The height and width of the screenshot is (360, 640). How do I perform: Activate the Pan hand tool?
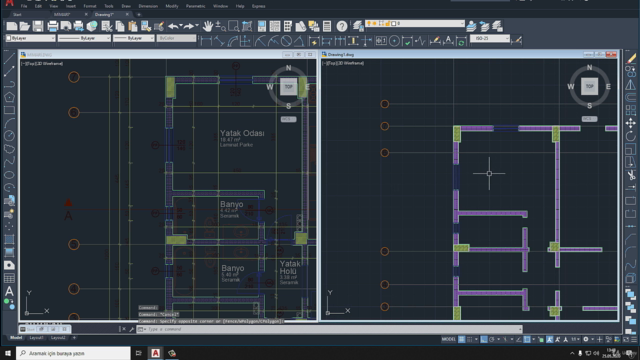[x=208, y=27]
